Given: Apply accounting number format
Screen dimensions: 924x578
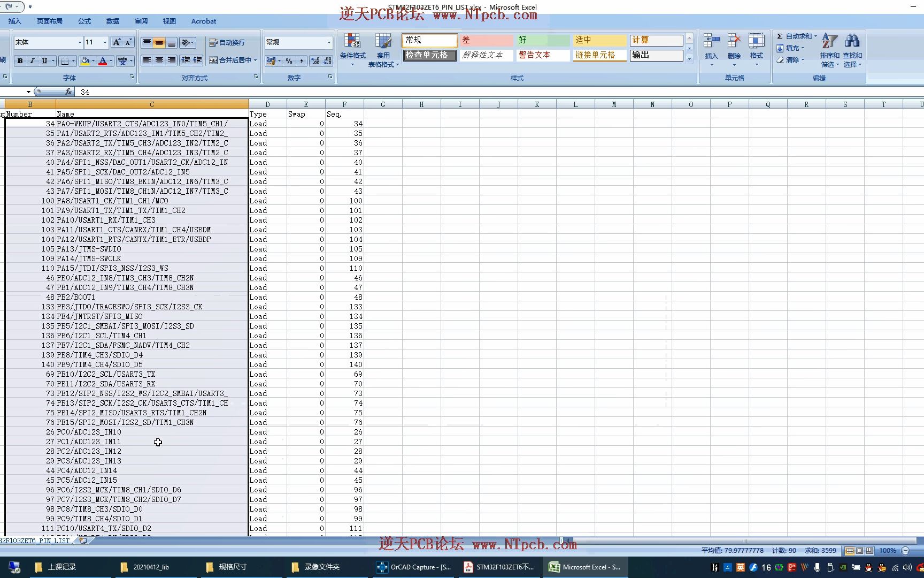Looking at the screenshot, I should (x=271, y=60).
